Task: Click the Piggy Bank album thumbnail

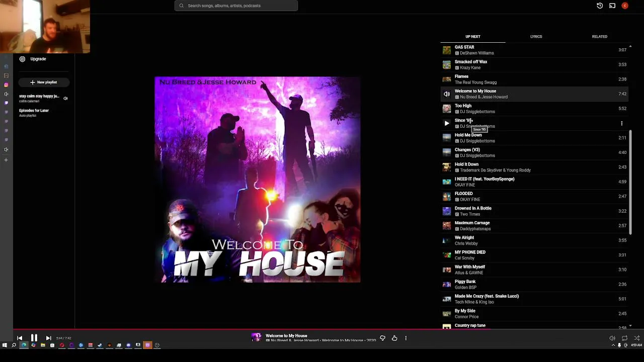Action: click(x=447, y=284)
